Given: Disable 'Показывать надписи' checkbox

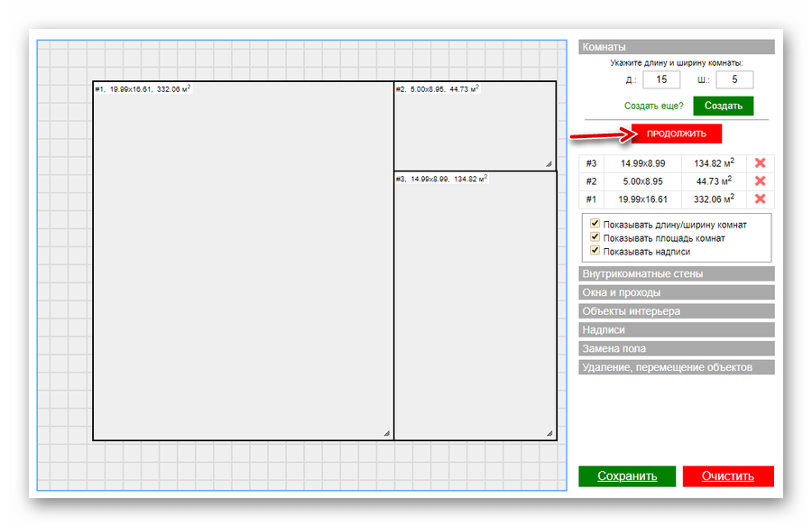Looking at the screenshot, I should (x=595, y=251).
